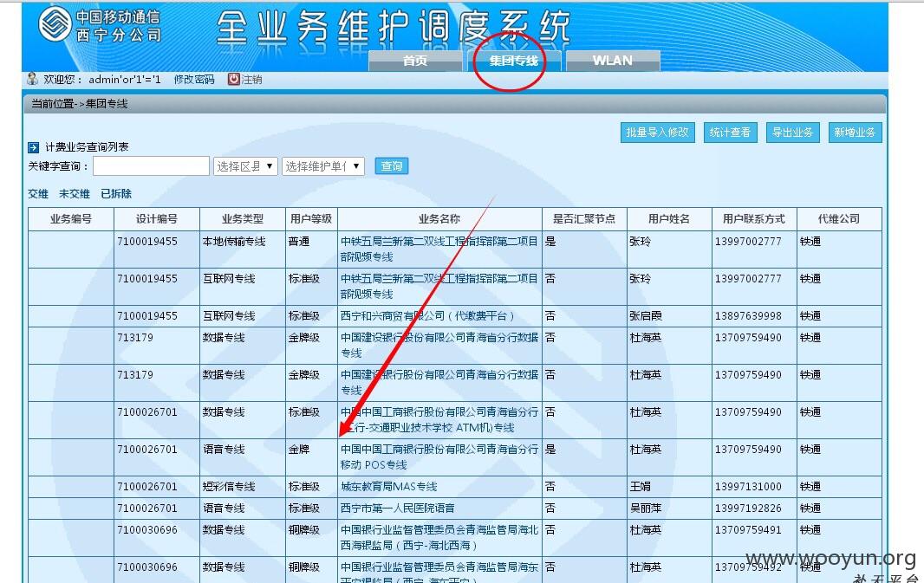Open the 城东教育局MAS专线 link

(x=389, y=487)
